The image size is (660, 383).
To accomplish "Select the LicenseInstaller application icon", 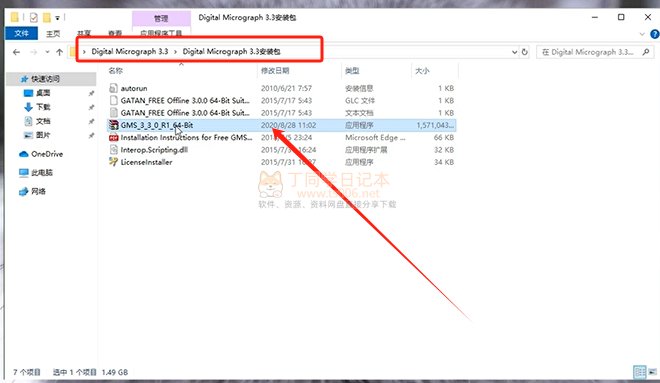I will tap(113, 162).
